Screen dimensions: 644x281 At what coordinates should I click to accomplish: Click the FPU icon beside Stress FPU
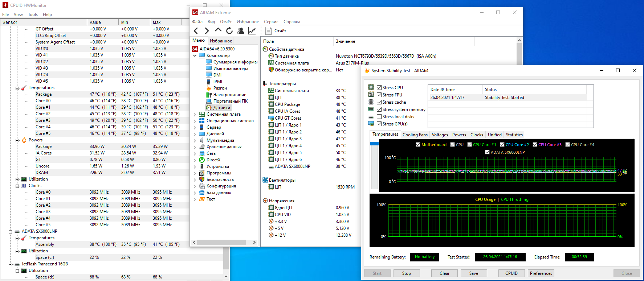371,94
